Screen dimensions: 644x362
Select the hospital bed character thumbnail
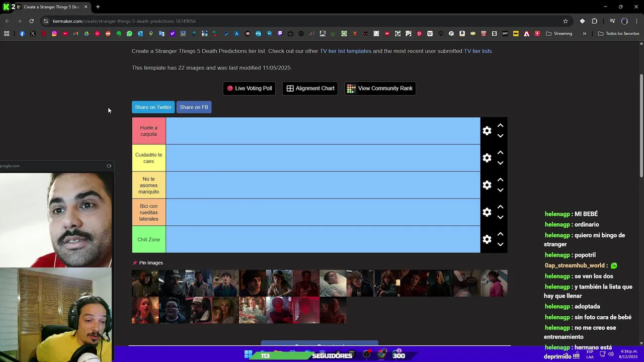[x=333, y=283]
